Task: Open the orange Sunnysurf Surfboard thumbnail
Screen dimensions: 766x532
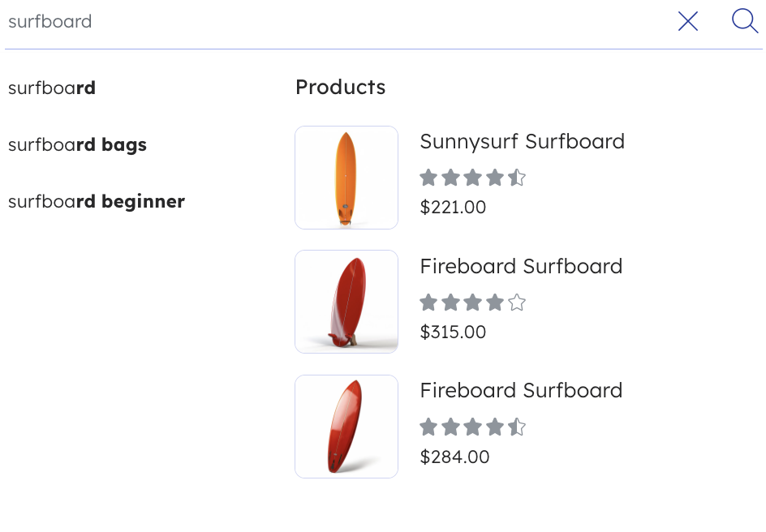Action: pyautogui.click(x=346, y=178)
